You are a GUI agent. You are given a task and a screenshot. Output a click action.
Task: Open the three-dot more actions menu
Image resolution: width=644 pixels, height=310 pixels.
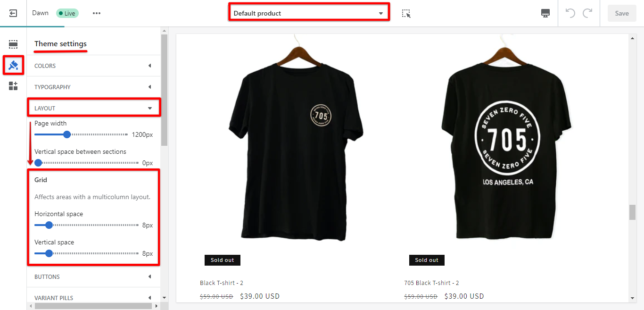pyautogui.click(x=97, y=13)
